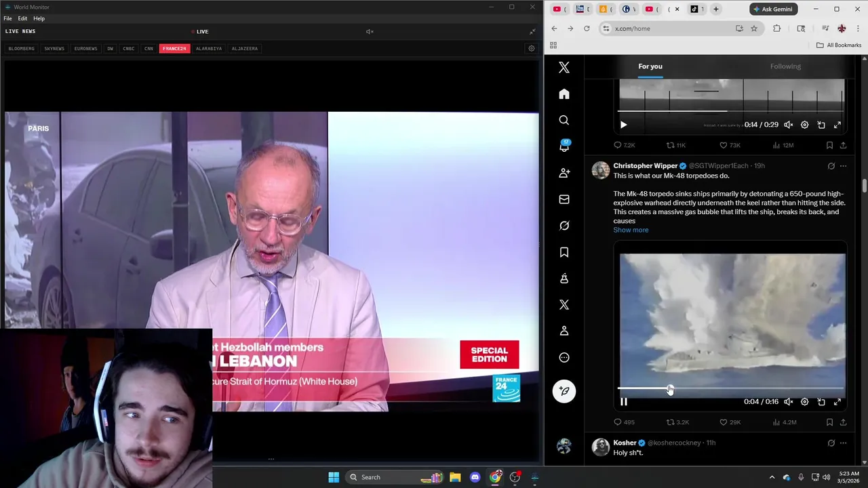The image size is (868, 488).
Task: Open settings gear on the upper video
Action: pyautogui.click(x=804, y=125)
